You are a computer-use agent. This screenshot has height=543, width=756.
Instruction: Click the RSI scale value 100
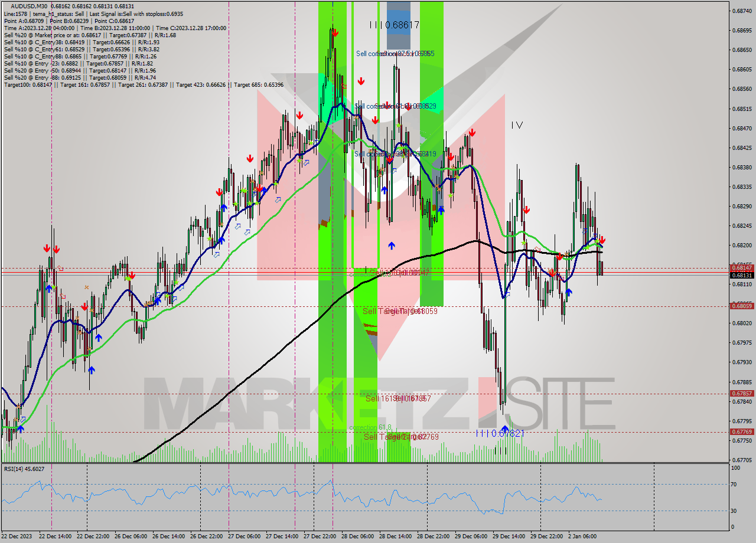pyautogui.click(x=736, y=468)
